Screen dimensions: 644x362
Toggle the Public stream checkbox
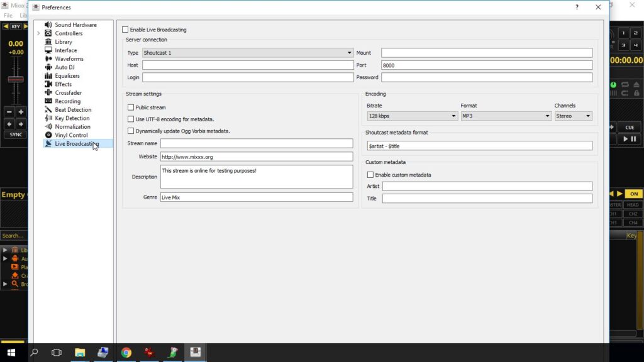(131, 107)
